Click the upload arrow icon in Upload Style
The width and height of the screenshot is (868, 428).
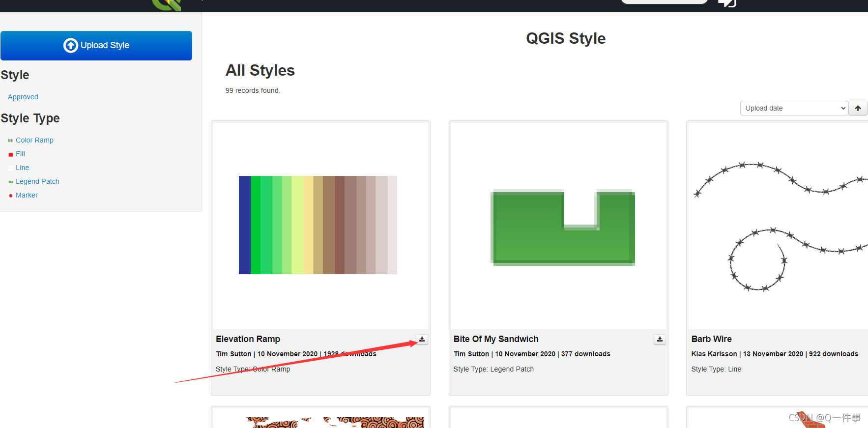pos(71,45)
